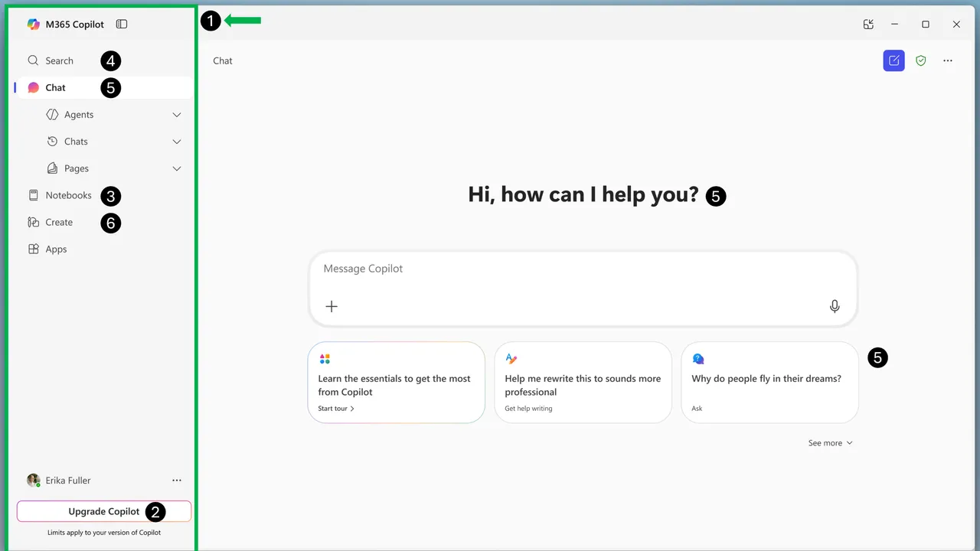Click the Create icon in sidebar
980x551 pixels.
tap(33, 222)
